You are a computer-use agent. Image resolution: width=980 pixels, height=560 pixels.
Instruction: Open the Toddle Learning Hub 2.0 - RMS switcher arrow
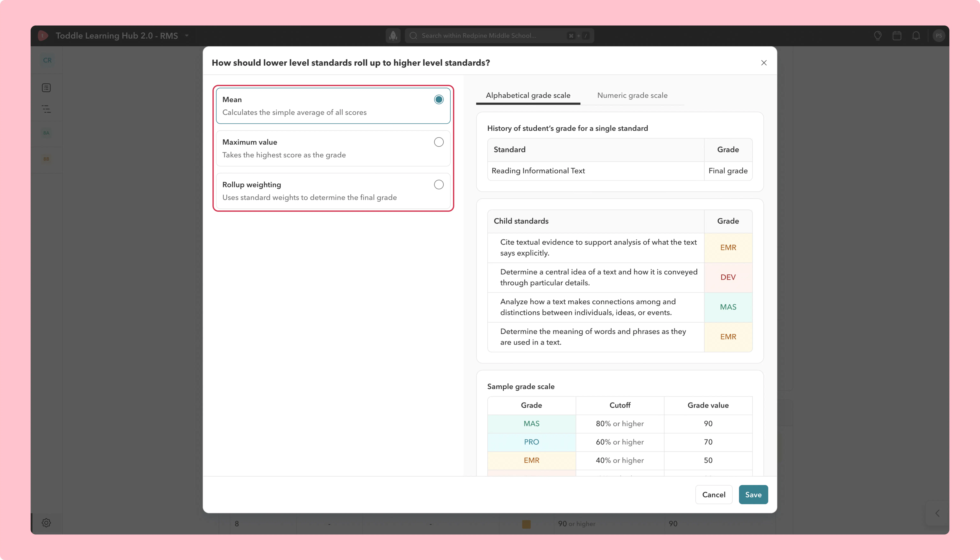point(187,36)
